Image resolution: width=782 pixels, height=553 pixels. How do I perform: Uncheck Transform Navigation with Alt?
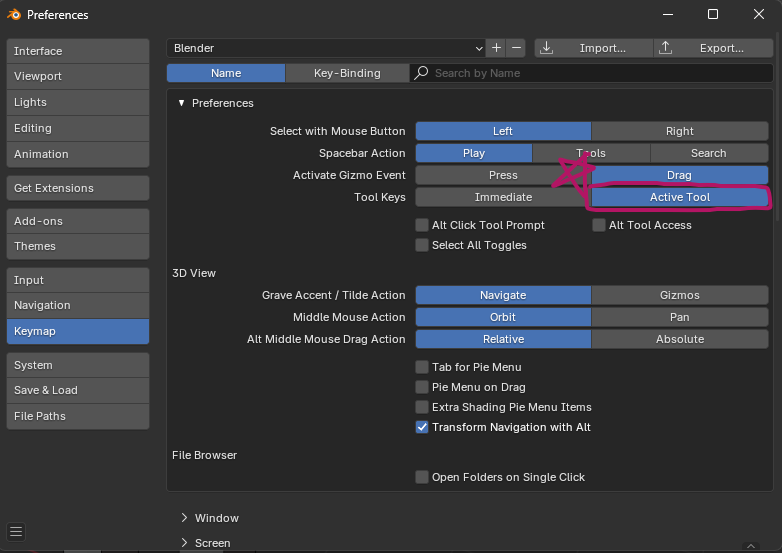pyautogui.click(x=422, y=427)
